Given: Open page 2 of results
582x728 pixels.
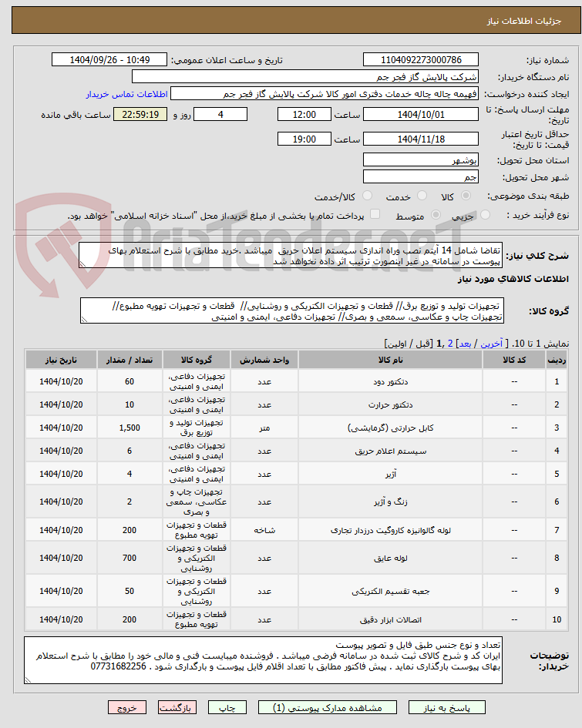Looking at the screenshot, I should (x=450, y=344).
